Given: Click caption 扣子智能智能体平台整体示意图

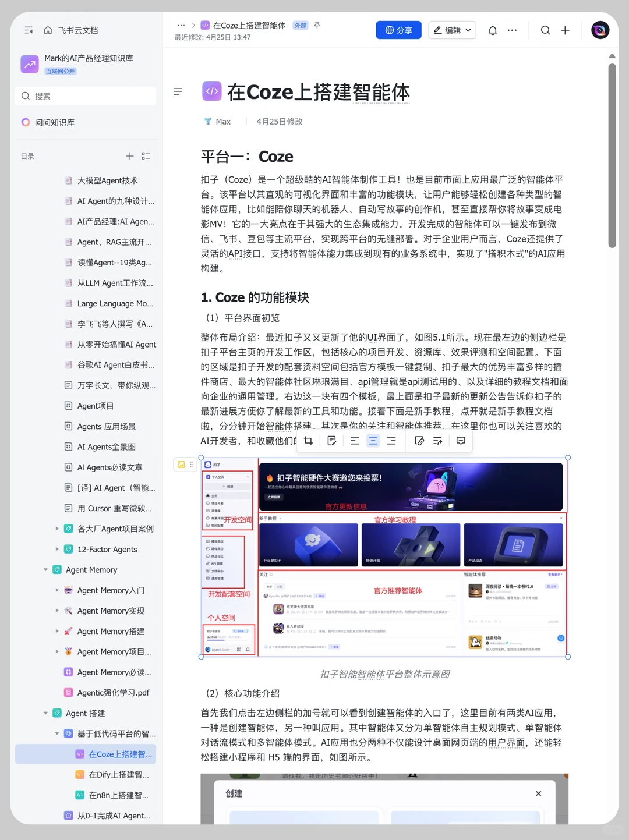Looking at the screenshot, I should [x=384, y=674].
